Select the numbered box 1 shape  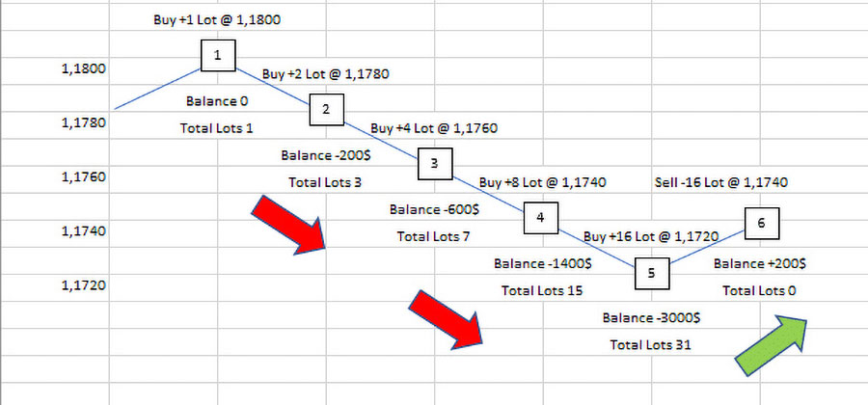[x=218, y=56]
